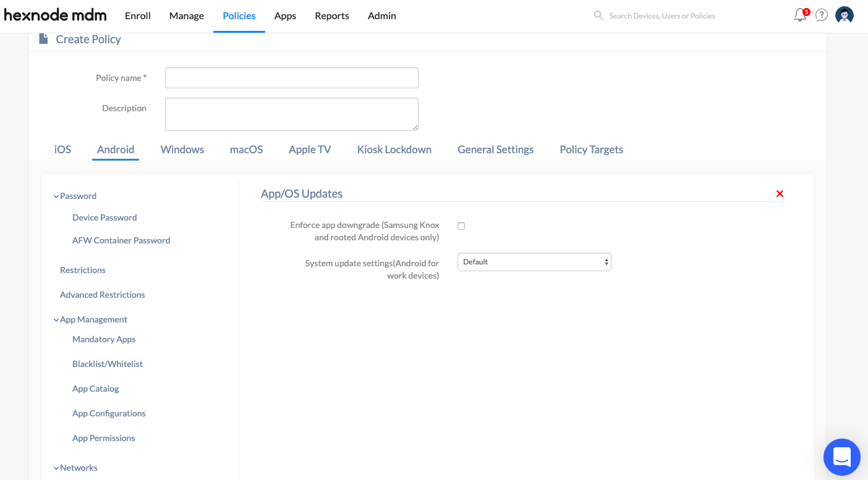Open the chat support bubble
The image size is (868, 480).
pyautogui.click(x=842, y=457)
